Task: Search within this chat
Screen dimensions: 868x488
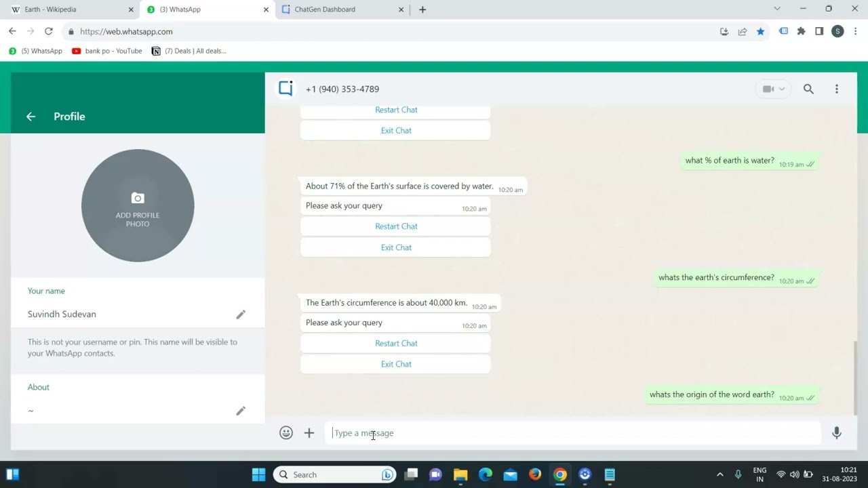Action: (808, 89)
